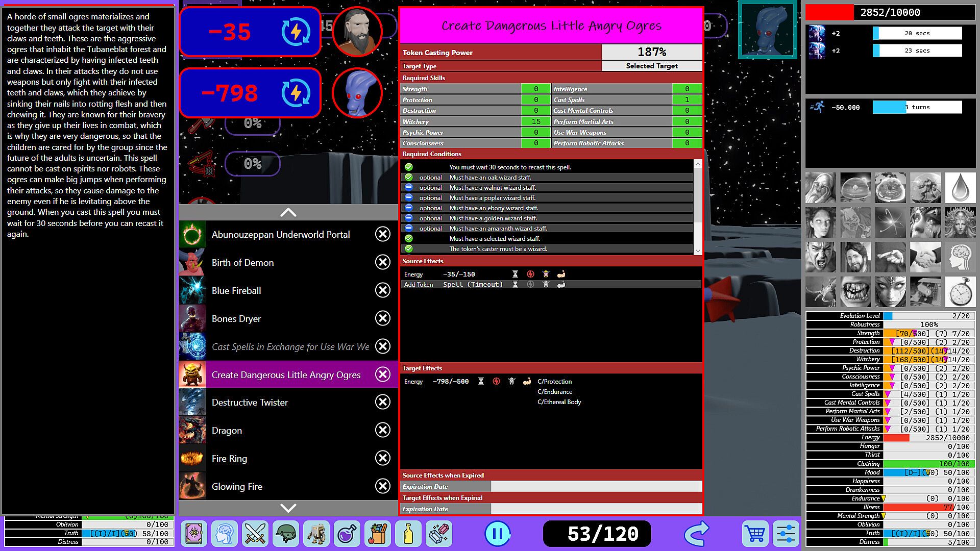Select the Blue Fireball spell
The height and width of the screenshot is (551, 980).
[x=236, y=290]
